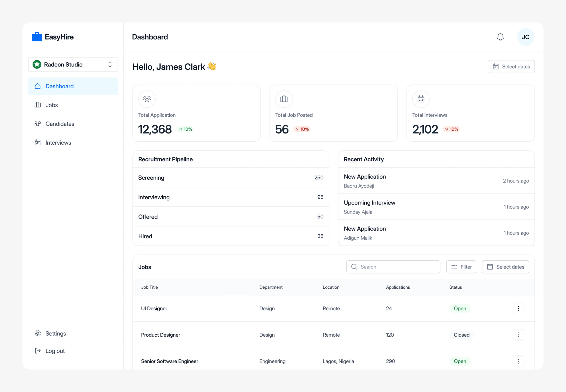
Task: Click the house icon beside Dashboard
Action: [x=38, y=86]
